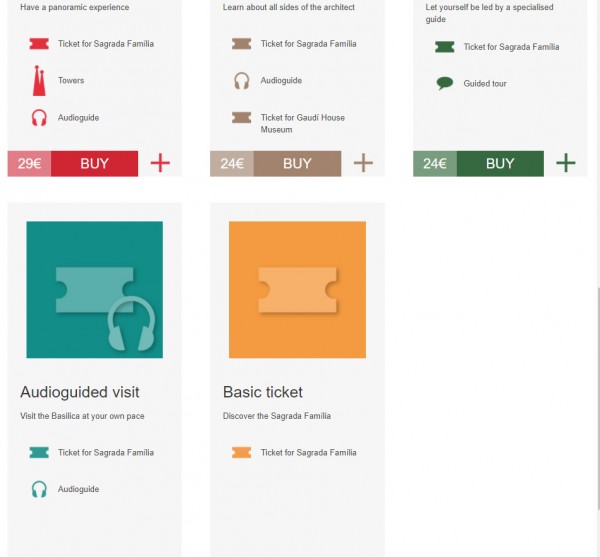The image size is (600, 557).
Task: Click the brown 24€ price label
Action: (x=232, y=163)
